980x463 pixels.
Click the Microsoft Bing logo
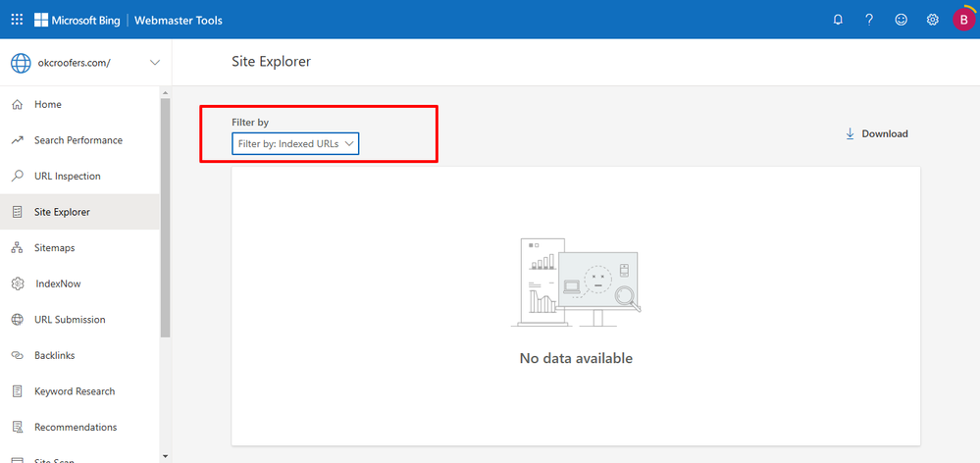pos(78,20)
